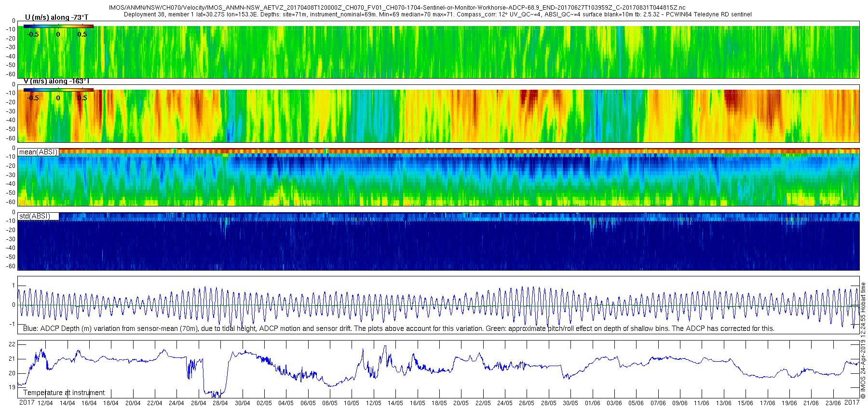Select the 'V (m/s) along -163°T' panel label
868x410 pixels.
56,81
